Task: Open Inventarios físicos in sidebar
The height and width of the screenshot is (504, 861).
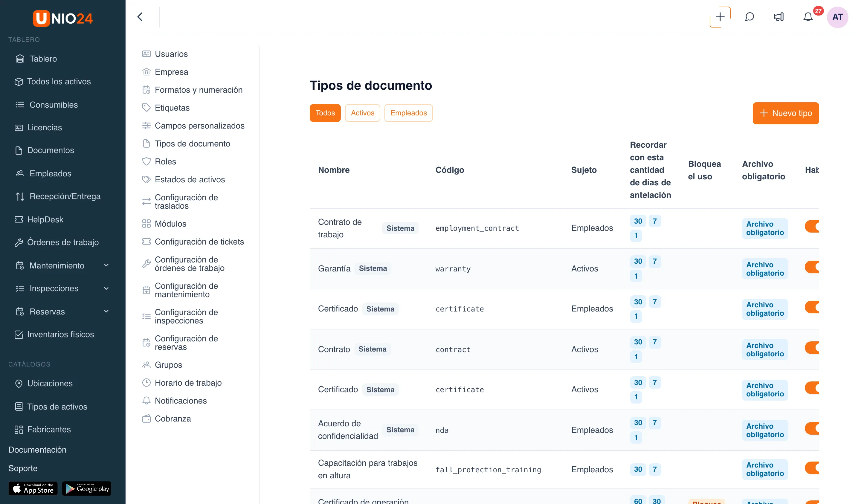Action: (54, 334)
